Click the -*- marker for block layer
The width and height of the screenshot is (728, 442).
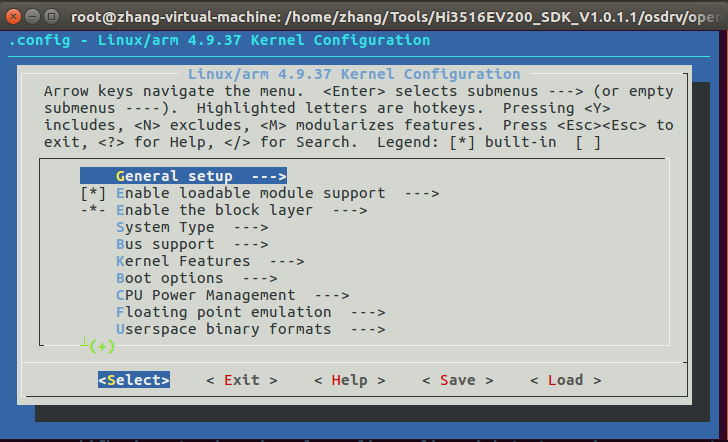tap(93, 210)
